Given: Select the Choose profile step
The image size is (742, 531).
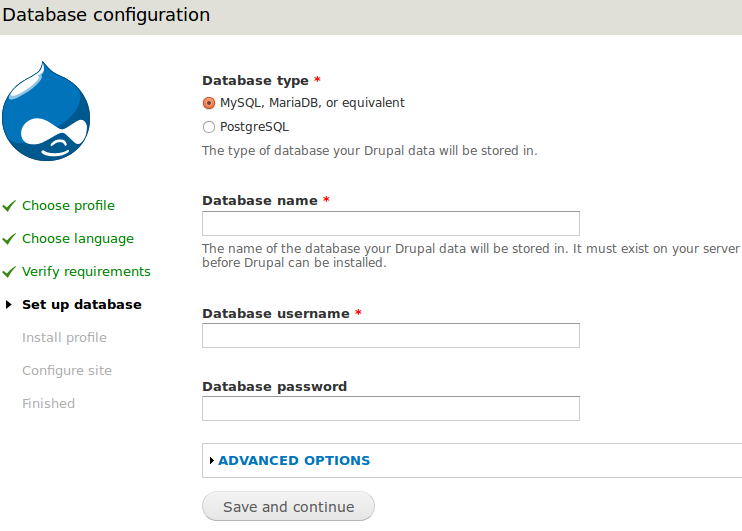Looking at the screenshot, I should [x=68, y=206].
